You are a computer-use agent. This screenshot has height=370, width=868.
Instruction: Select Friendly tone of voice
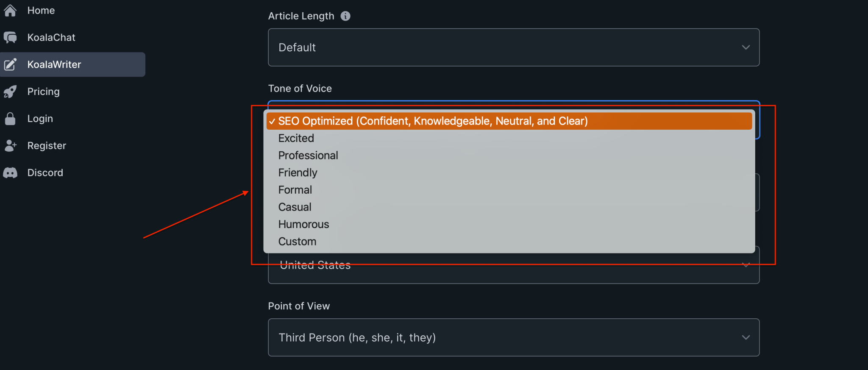click(509, 173)
